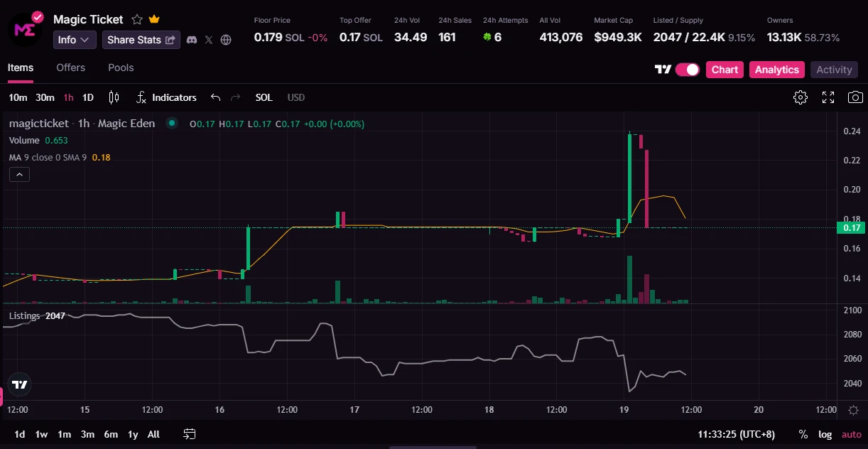The height and width of the screenshot is (449, 868).
Task: Open chart settings gear icon
Action: coord(801,97)
